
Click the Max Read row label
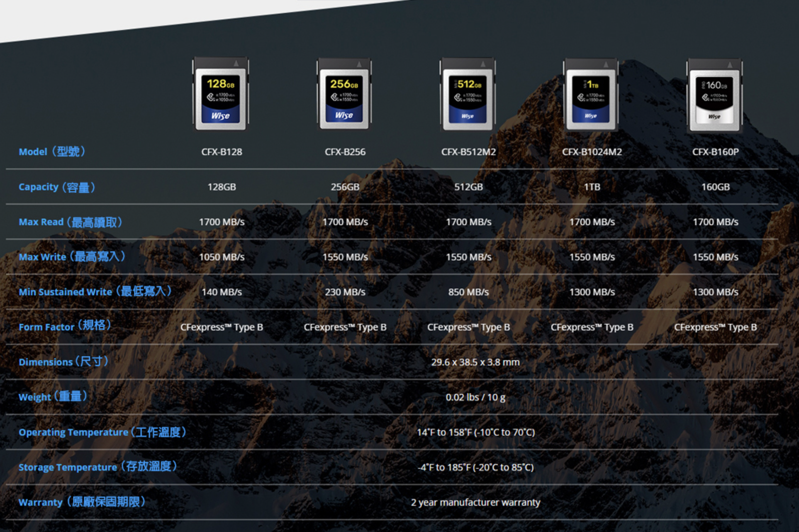point(70,222)
